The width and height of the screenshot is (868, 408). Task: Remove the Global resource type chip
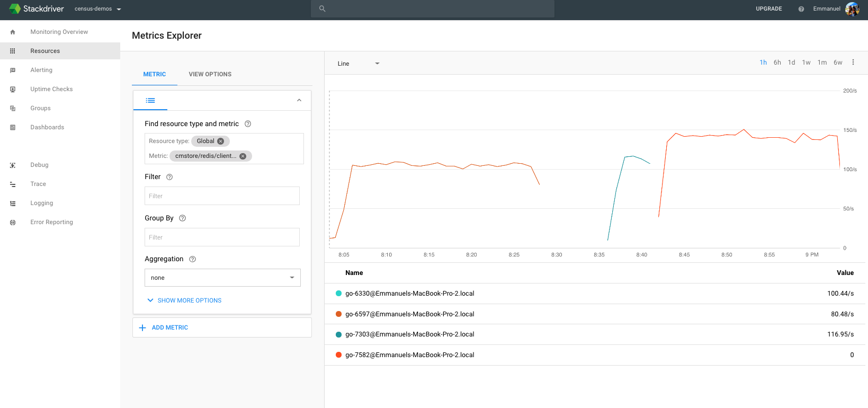pyautogui.click(x=221, y=141)
